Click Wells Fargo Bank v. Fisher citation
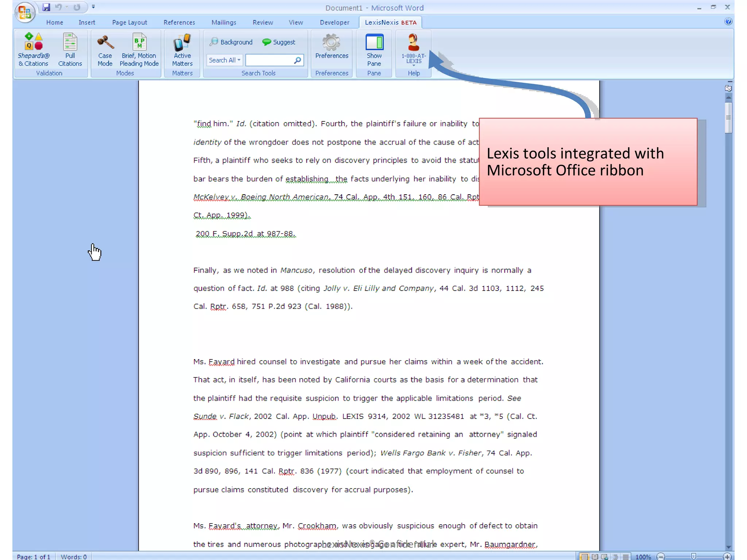The height and width of the screenshot is (560, 747). pyautogui.click(x=431, y=453)
